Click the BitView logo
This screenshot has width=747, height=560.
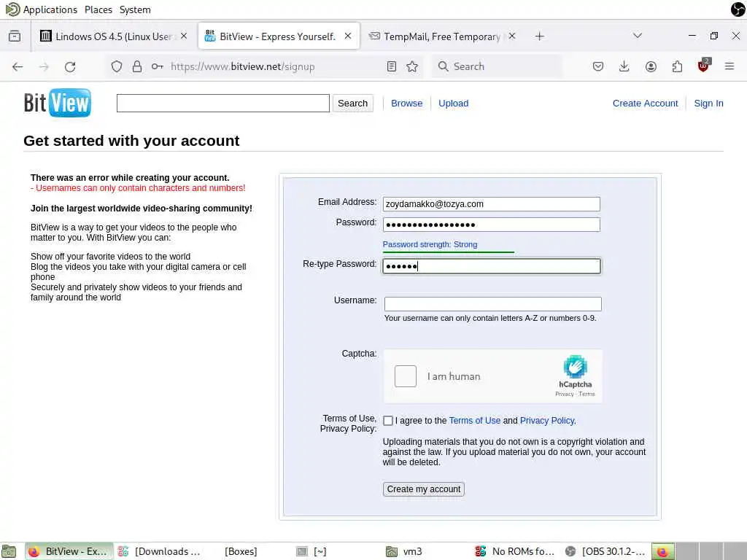(x=57, y=102)
